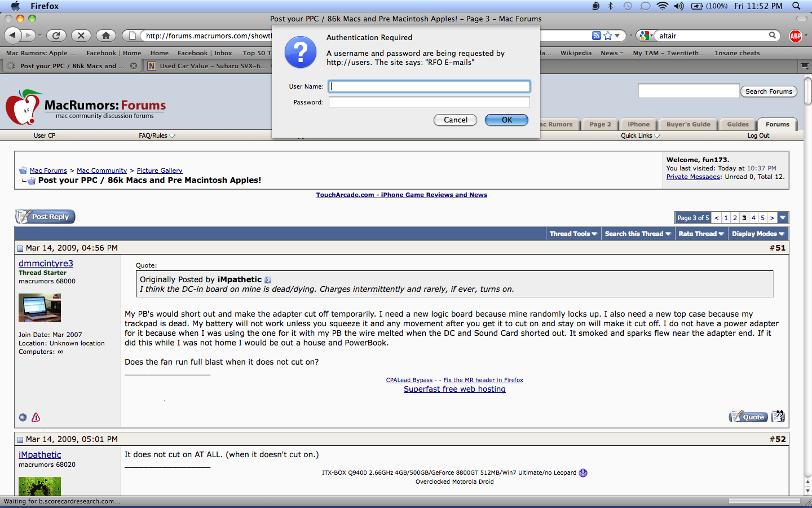Image resolution: width=812 pixels, height=508 pixels.
Task: Open dmmcintyre3 user profile link
Action: (x=46, y=263)
